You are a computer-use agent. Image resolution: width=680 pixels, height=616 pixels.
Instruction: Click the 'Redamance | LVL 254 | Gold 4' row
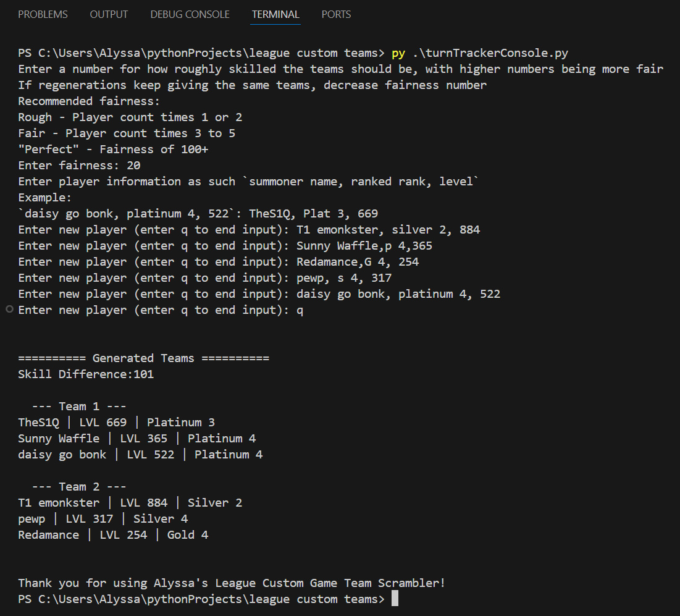point(113,534)
